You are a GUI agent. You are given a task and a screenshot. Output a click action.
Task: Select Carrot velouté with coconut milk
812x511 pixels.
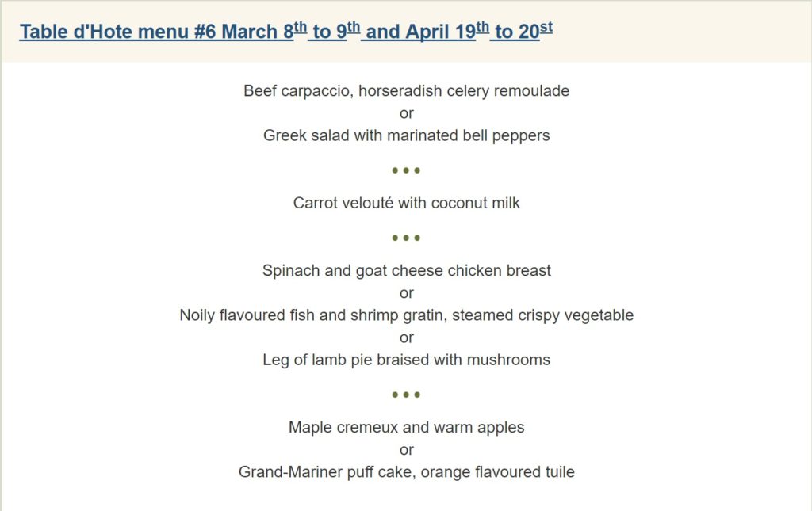click(406, 203)
